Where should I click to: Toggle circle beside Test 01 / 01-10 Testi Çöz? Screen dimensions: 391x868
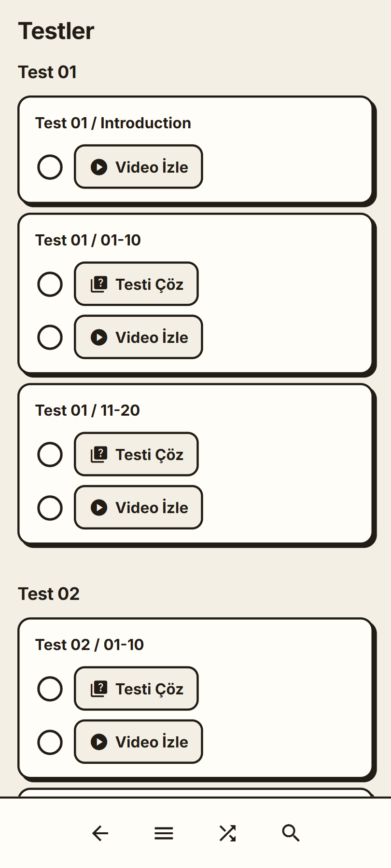(50, 284)
